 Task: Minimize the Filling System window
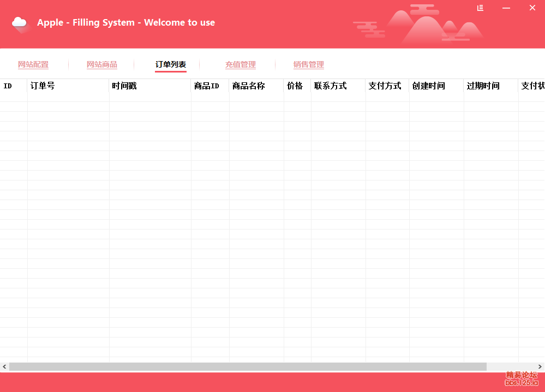pyautogui.click(x=506, y=8)
